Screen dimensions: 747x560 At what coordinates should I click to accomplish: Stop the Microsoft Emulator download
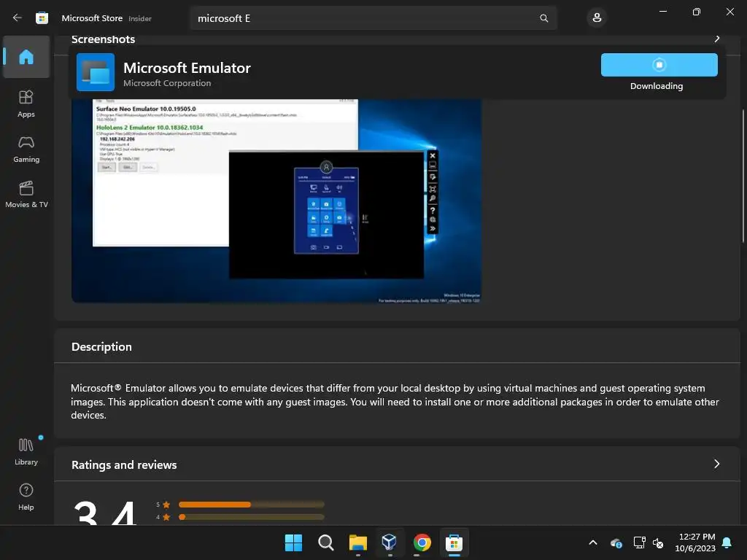coord(659,65)
